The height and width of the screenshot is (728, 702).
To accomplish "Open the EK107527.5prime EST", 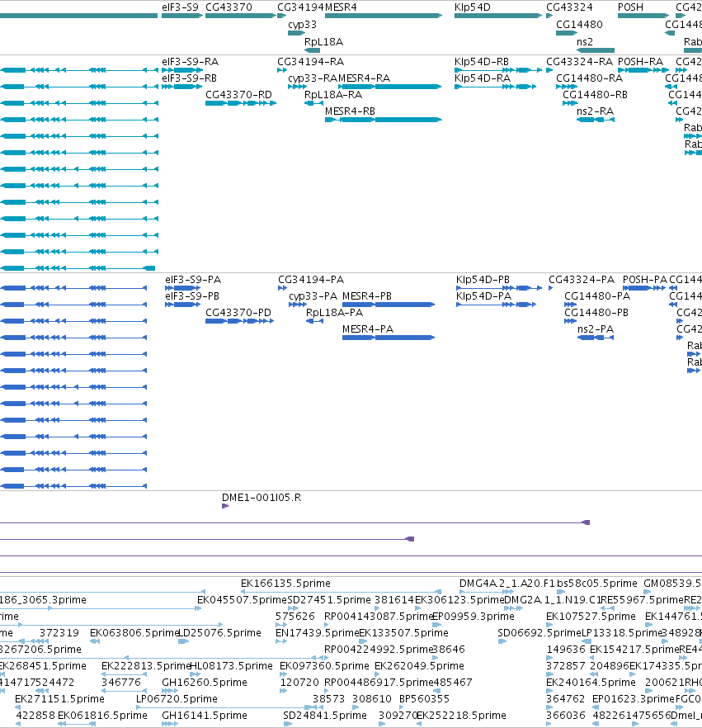I will tap(550, 625).
